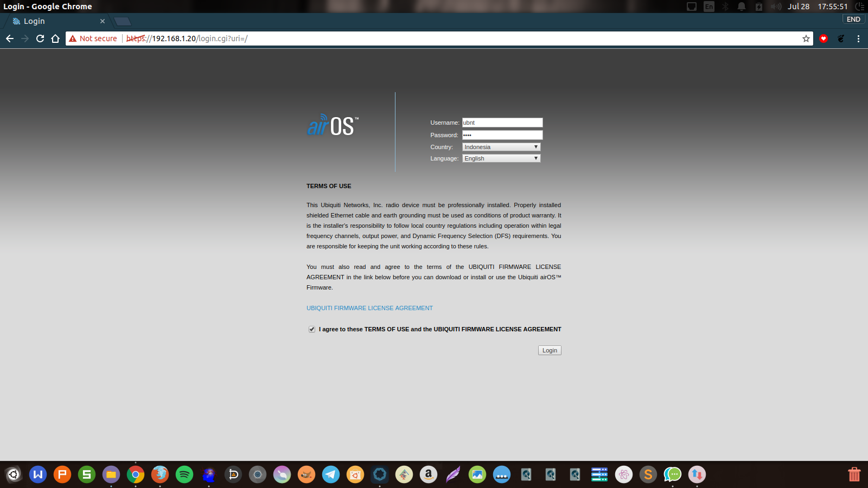Image resolution: width=868 pixels, height=488 pixels.
Task: Open the Trash in the dock
Action: point(854,474)
